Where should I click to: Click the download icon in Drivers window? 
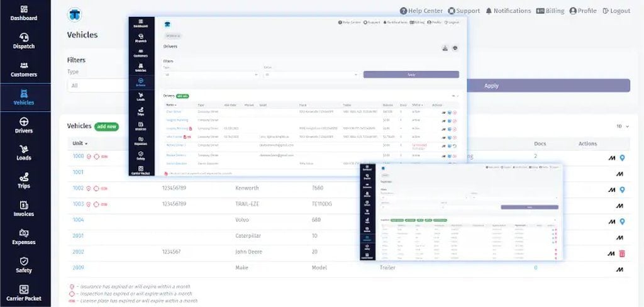(445, 48)
